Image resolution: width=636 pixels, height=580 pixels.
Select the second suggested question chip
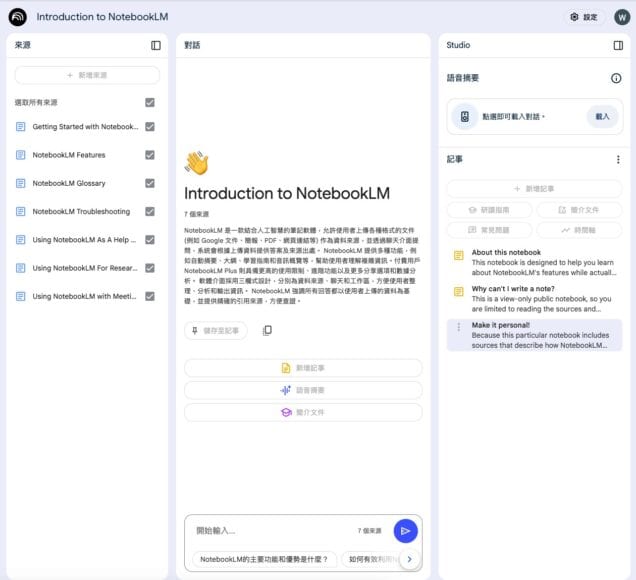click(371, 559)
